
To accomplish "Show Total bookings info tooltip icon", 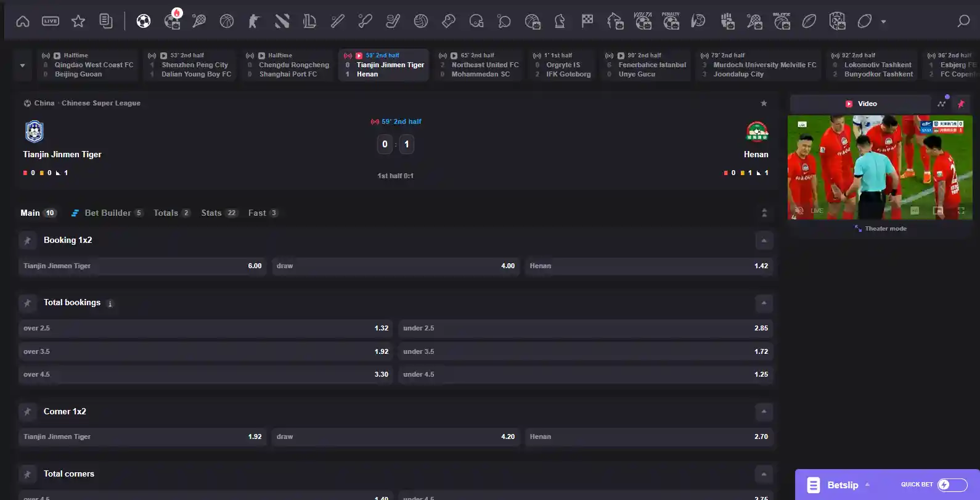I will tap(110, 303).
